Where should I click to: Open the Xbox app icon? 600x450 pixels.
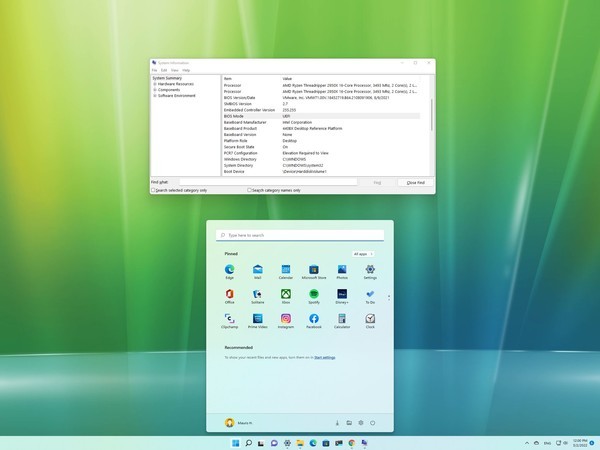[285, 296]
